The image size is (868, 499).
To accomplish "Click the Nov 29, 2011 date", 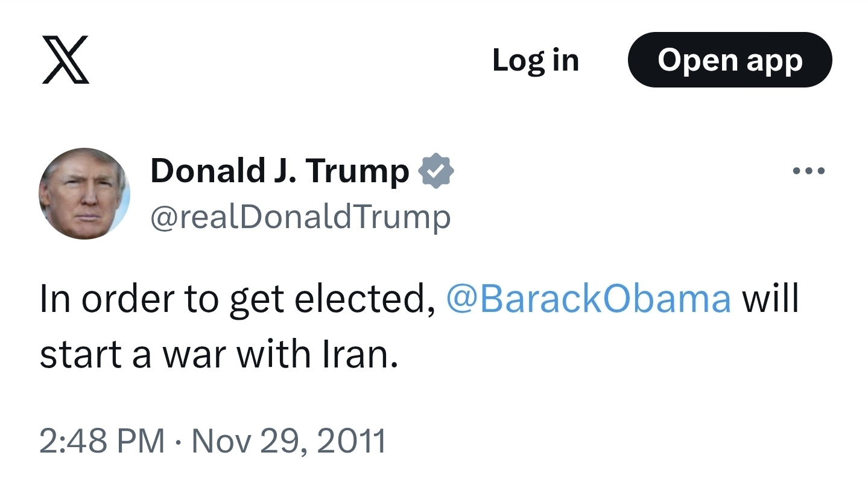I will pos(288,441).
